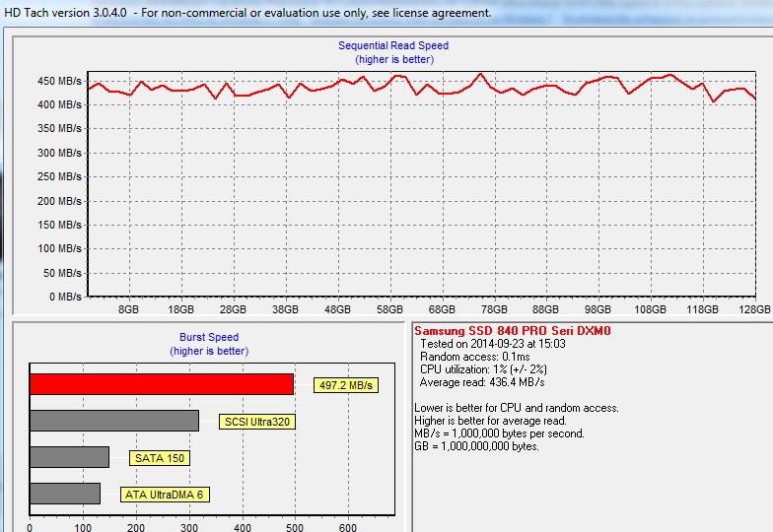Viewport: 773px width, 532px height.
Task: Click the 500 tick on burst axis
Action: [x=295, y=527]
